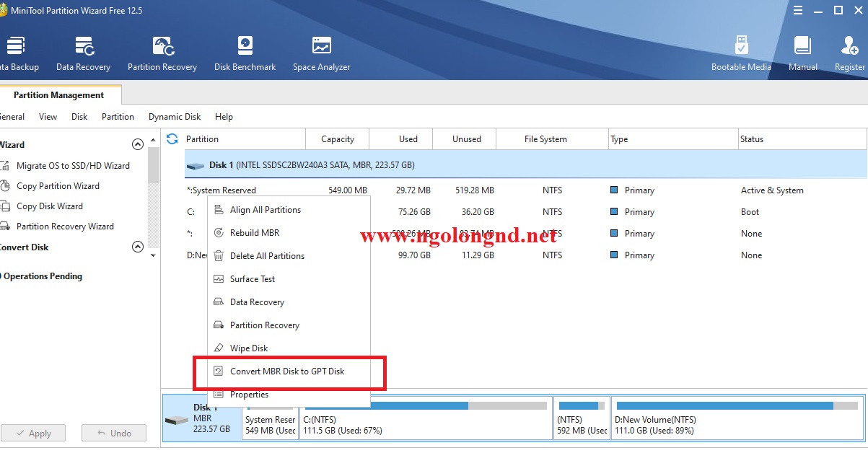Screen dimensions: 868x453
Task: Switch to Partition Management tab
Action: click(x=58, y=95)
